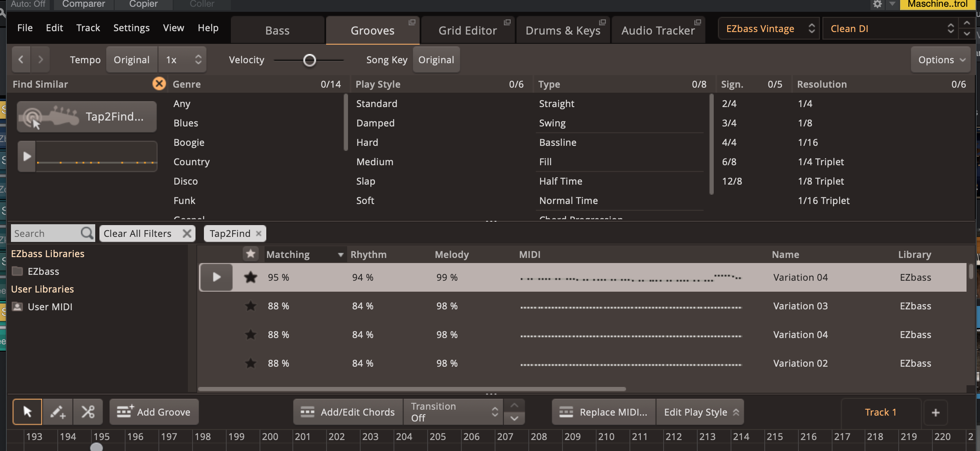Select the scissors split tool
This screenshot has height=451, width=980.
(x=88, y=412)
